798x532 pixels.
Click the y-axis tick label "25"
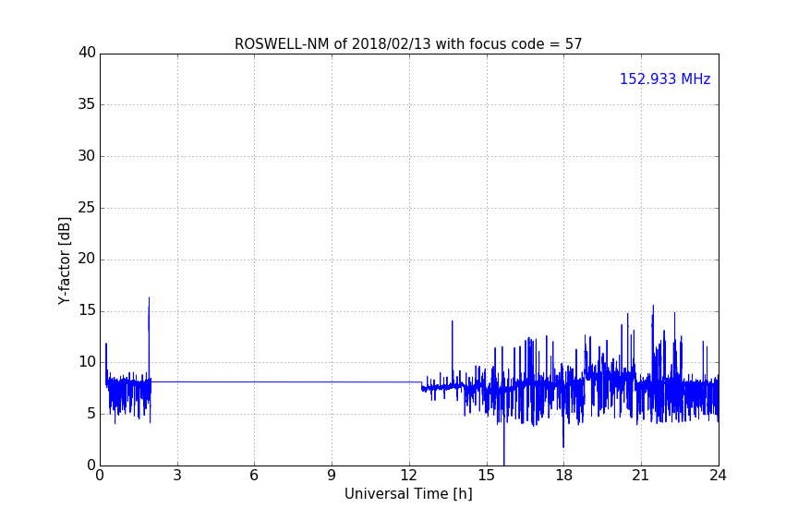pos(87,208)
